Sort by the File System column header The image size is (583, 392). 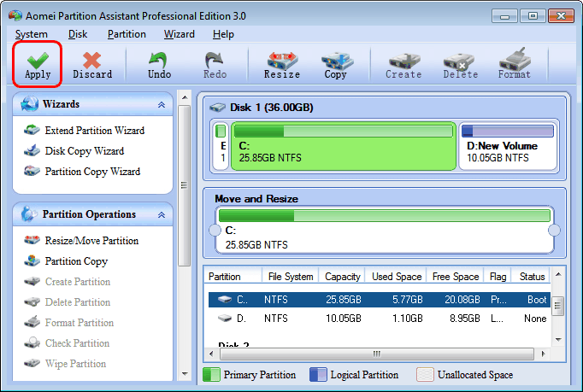(291, 277)
